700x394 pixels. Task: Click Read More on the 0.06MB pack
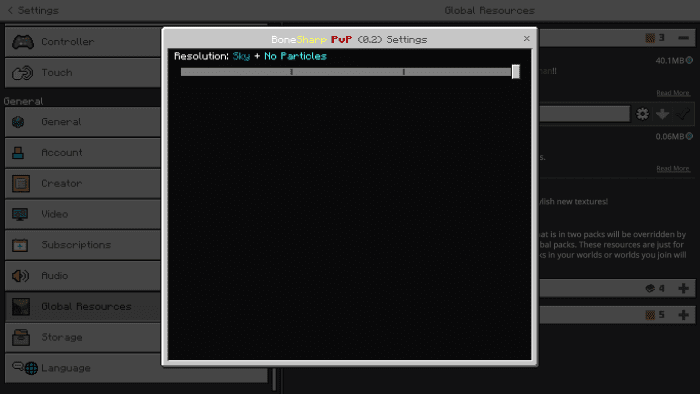673,168
